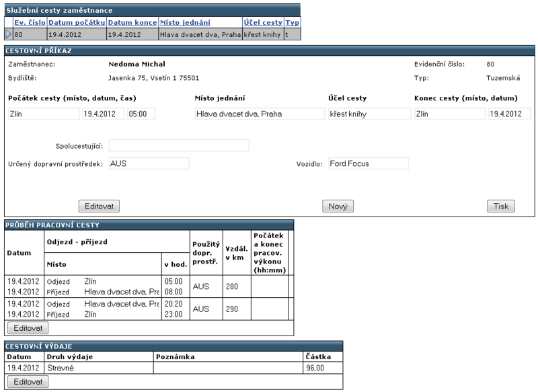Screen dimensions: 538x392
Task: Focus the start place field Zlín
Action: coord(44,114)
